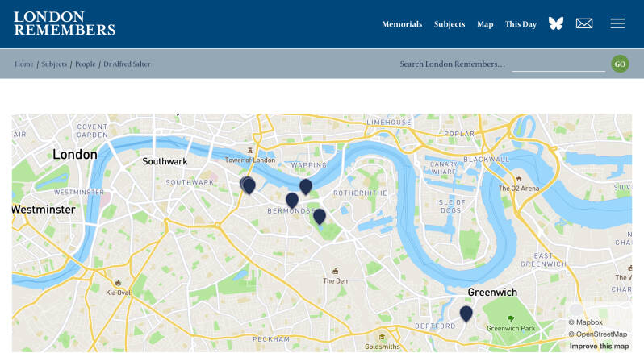
Task: Click the large London map label
Action: click(75, 155)
